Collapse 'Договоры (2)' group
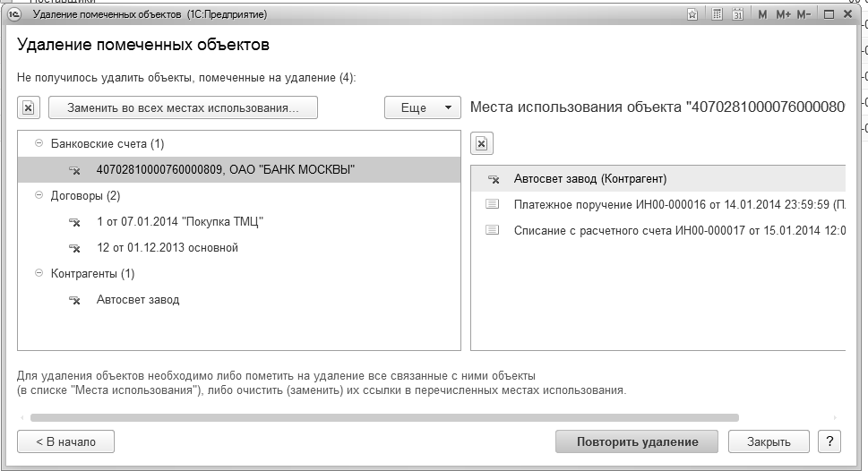868x471 pixels. (39, 195)
